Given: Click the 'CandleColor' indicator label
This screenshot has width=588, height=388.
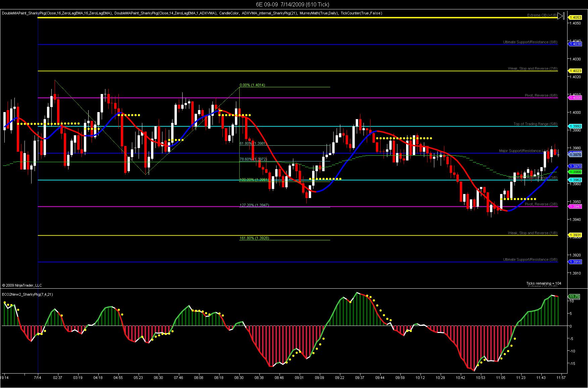Looking at the screenshot, I should click(229, 13).
